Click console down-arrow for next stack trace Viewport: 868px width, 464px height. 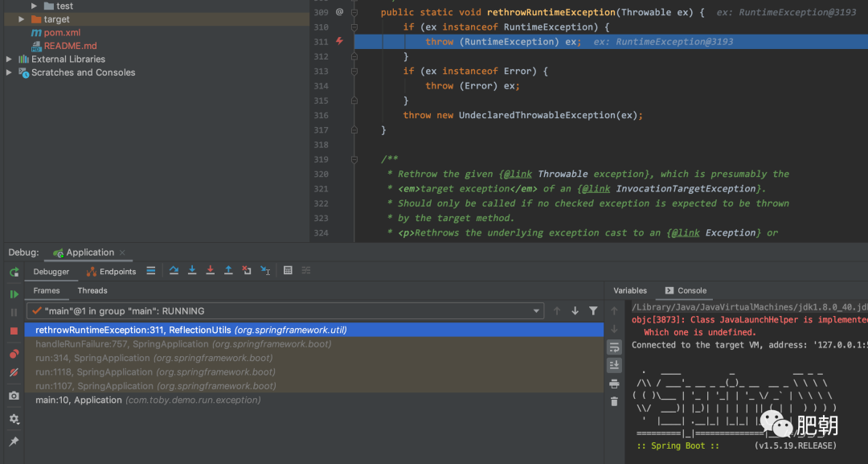(615, 329)
